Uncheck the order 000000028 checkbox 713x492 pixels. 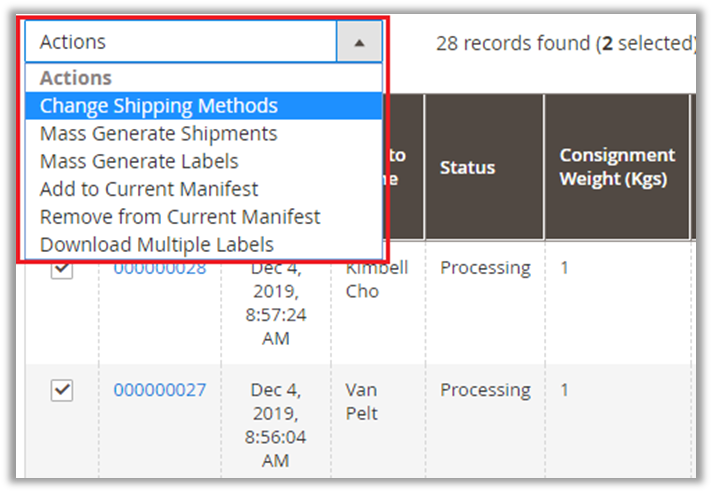62,270
